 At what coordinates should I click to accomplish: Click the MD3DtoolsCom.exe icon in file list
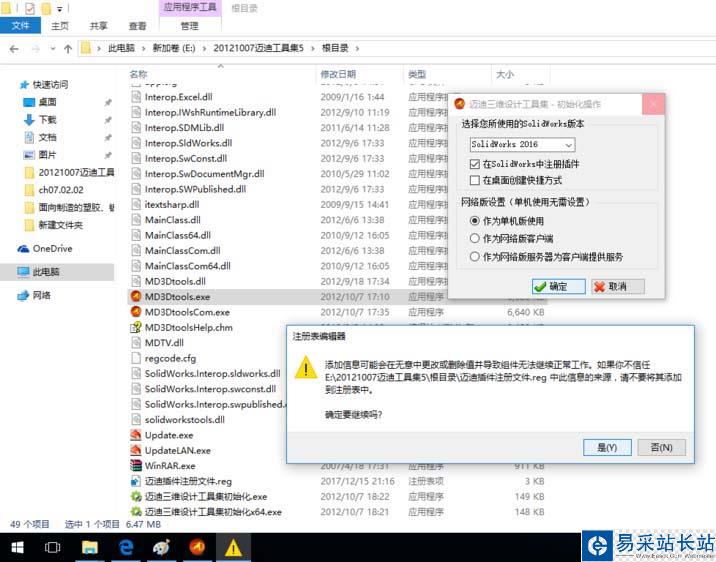[136, 312]
